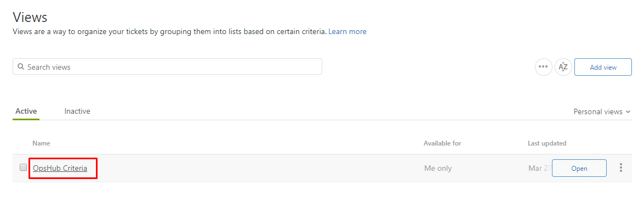The image size is (644, 201).
Task: Select the Me only availability cell
Action: click(438, 168)
